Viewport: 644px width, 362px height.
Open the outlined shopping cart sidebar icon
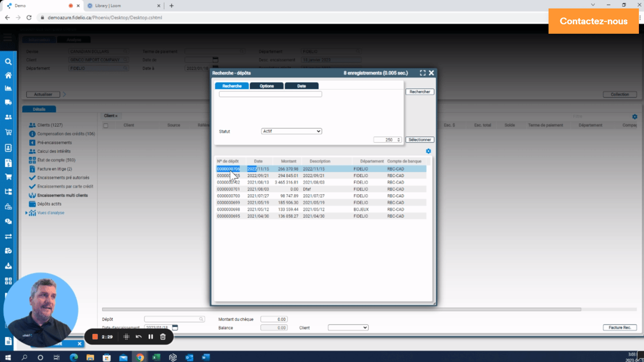pos(8,132)
